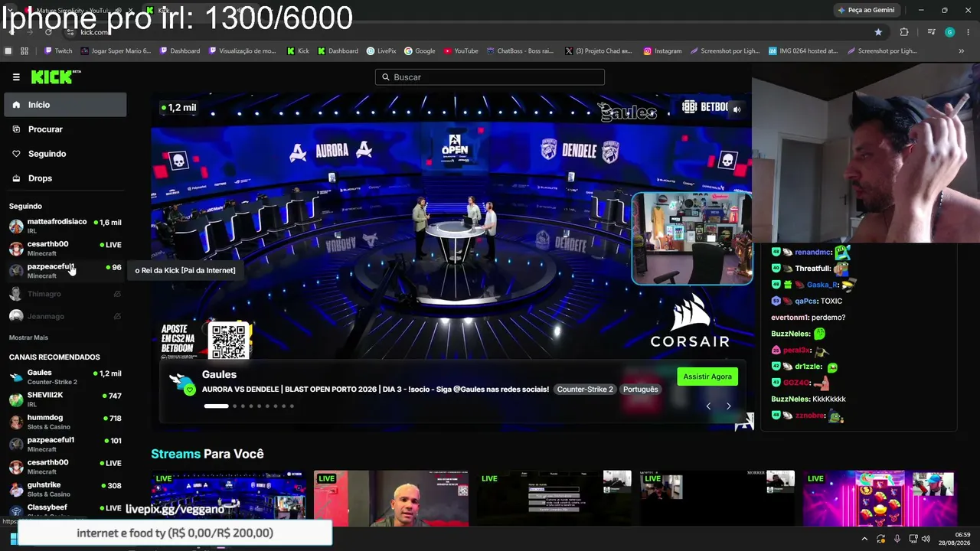Open Projeto Chad X bookmark
Image resolution: width=980 pixels, height=551 pixels.
[x=598, y=51]
